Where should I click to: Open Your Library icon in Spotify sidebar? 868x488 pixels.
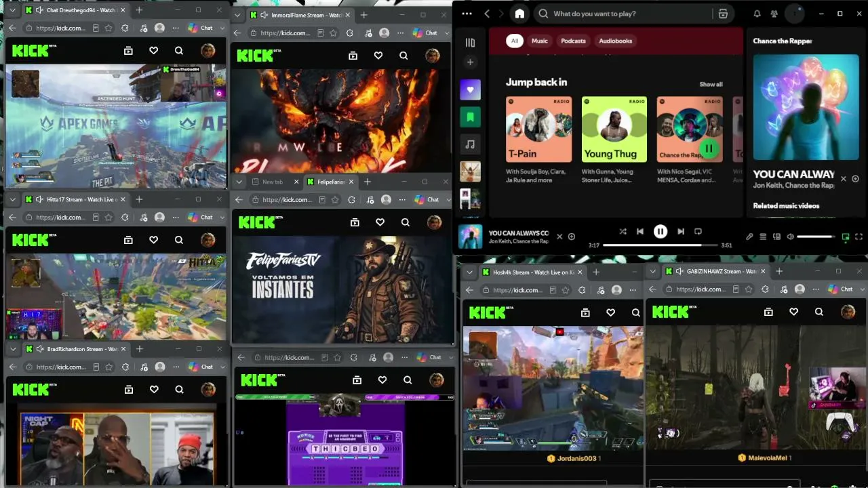pos(470,43)
